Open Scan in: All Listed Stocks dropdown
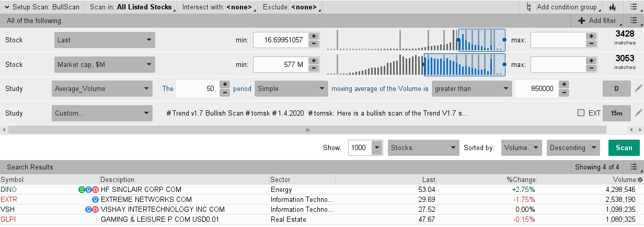This screenshot has width=644, height=227. tap(132, 7)
